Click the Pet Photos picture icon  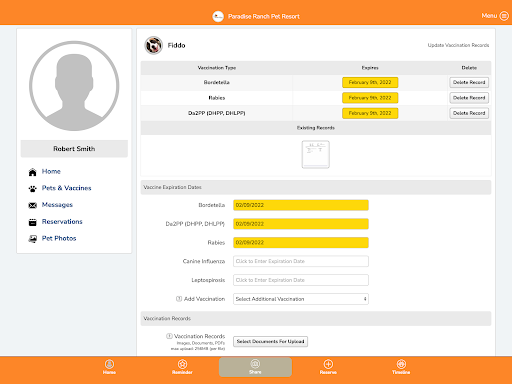pos(32,239)
